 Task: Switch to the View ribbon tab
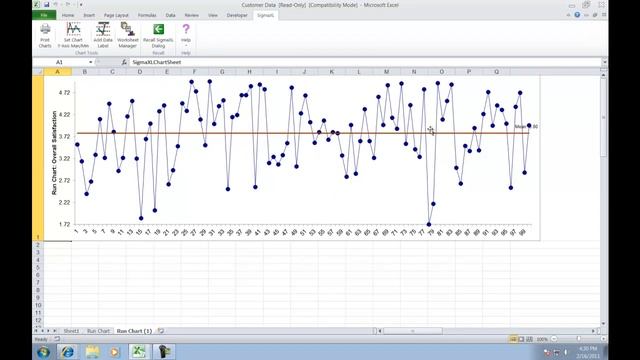pos(213,15)
